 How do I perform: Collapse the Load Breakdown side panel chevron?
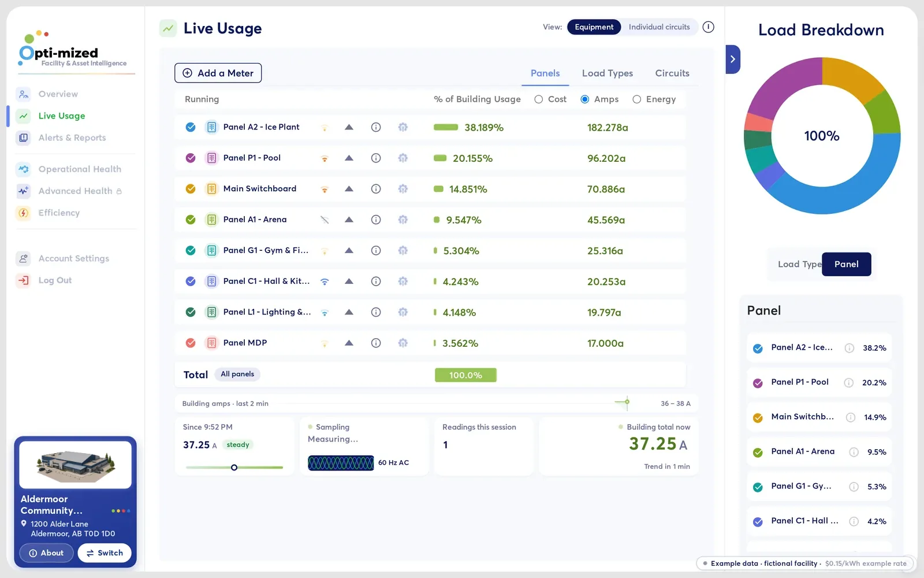732,59
